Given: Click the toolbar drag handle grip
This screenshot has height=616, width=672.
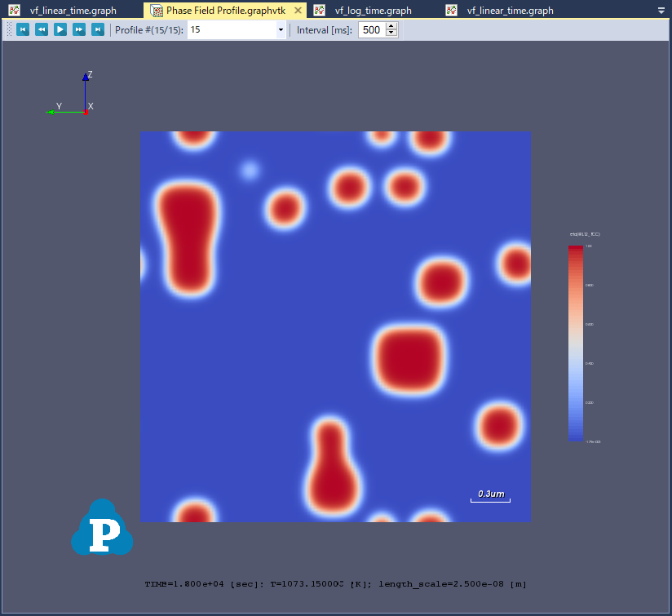Looking at the screenshot, I should click(9, 29).
